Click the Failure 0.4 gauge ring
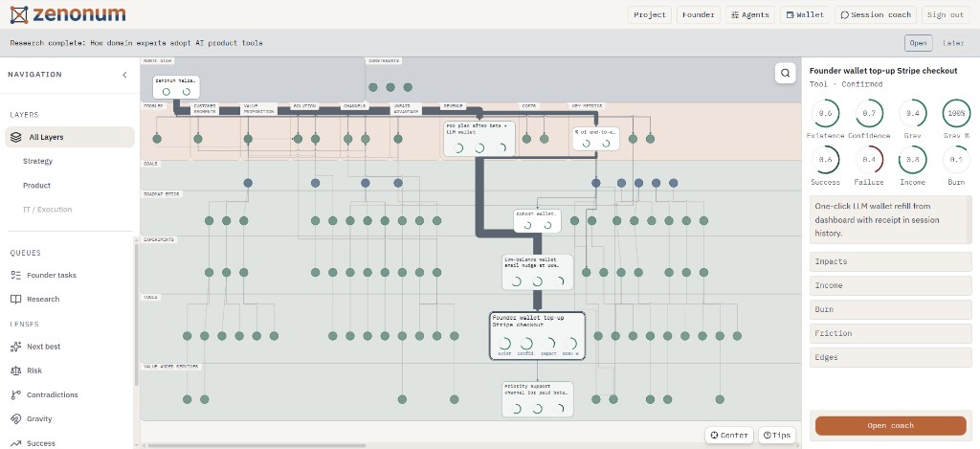This screenshot has width=980, height=449. (x=869, y=160)
